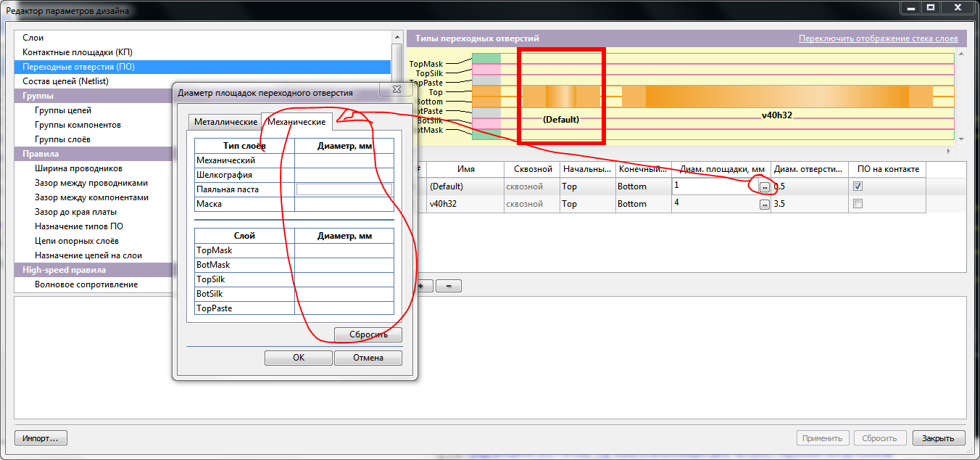The image size is (980, 460).
Task: Click TopSilk diameter cell in dialog
Action: coord(344,279)
